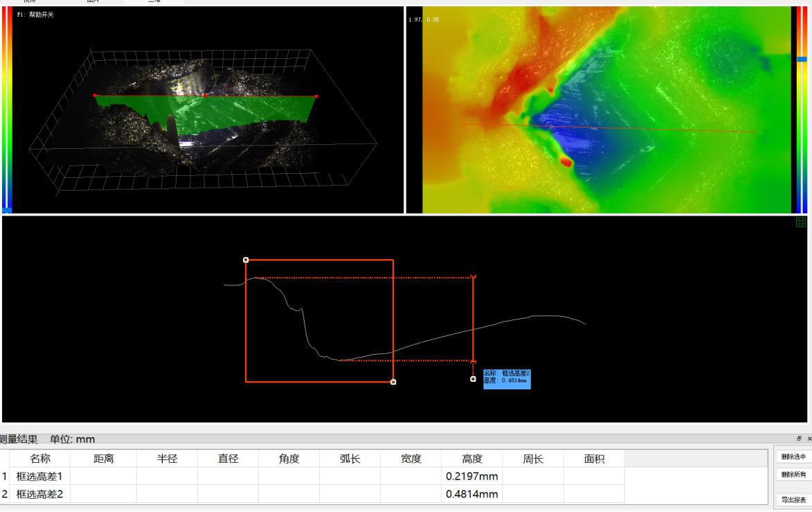
Task: Click the square anchor below height marker
Action: [473, 379]
